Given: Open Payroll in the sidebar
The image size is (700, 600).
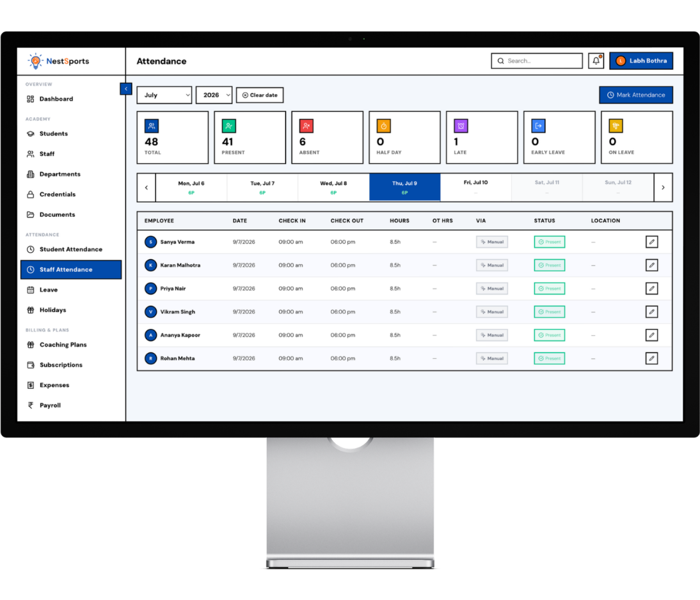Looking at the screenshot, I should [71, 406].
